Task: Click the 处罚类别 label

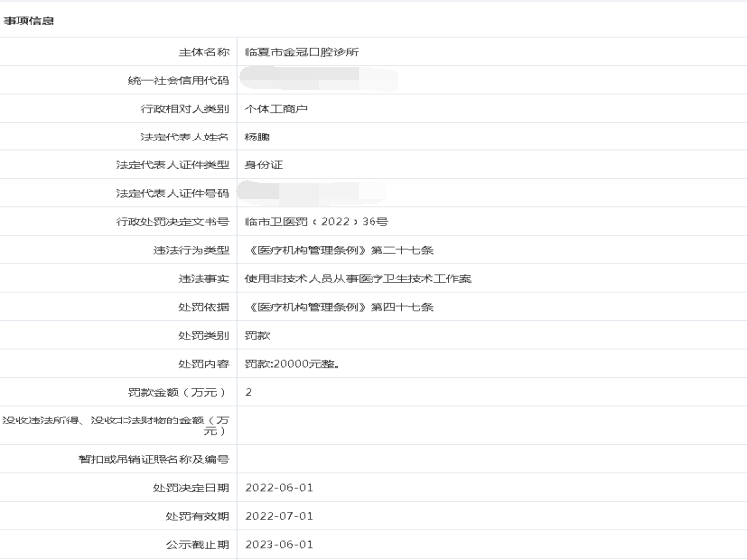Action: (203, 336)
